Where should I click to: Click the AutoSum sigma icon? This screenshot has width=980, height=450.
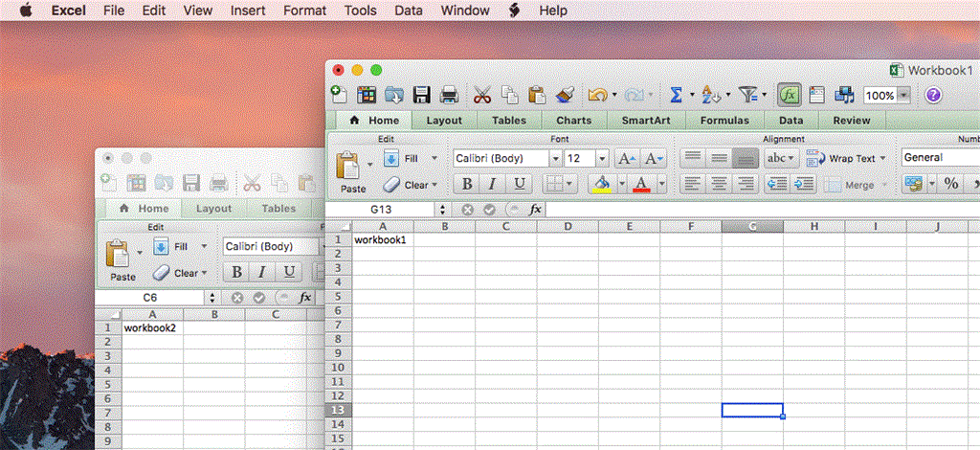click(x=676, y=95)
